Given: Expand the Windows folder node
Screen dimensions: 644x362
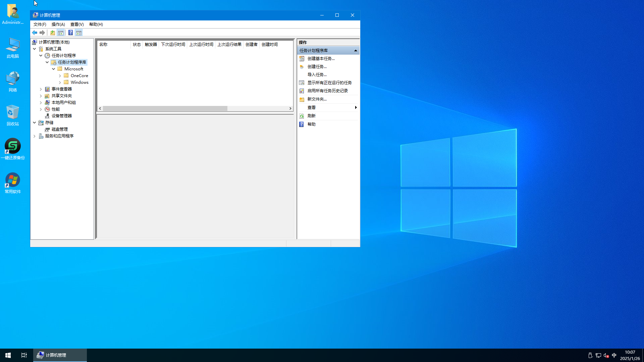Looking at the screenshot, I should pos(60,82).
